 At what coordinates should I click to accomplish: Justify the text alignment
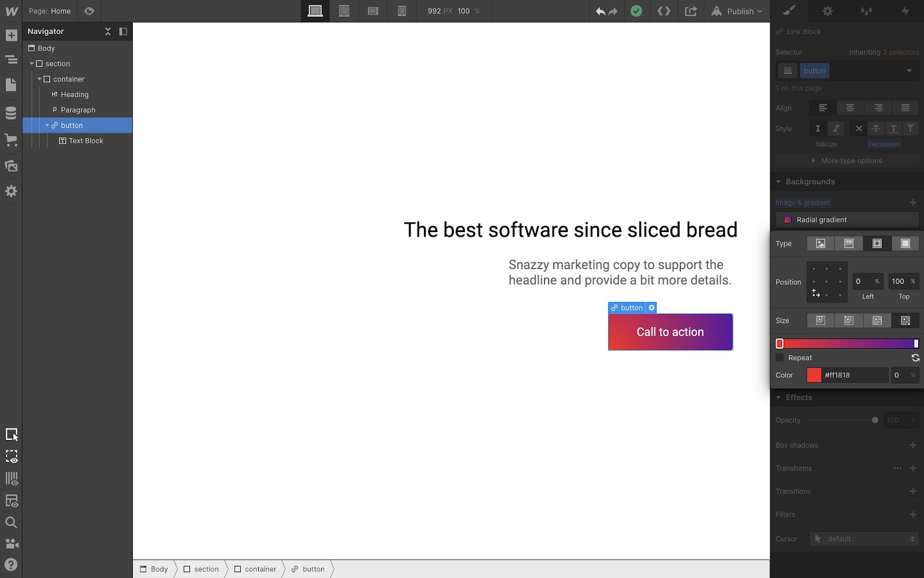pyautogui.click(x=906, y=108)
